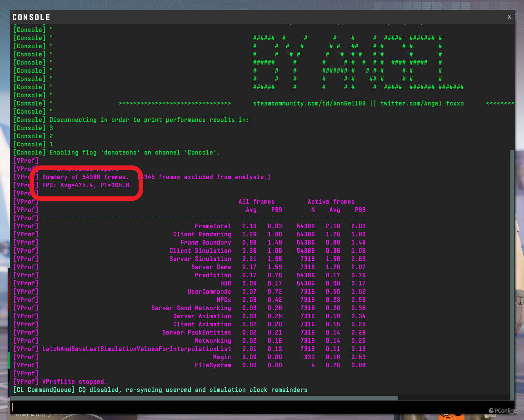524x420 pixels.
Task: Click the 'Active frames' column header
Action: click(331, 201)
